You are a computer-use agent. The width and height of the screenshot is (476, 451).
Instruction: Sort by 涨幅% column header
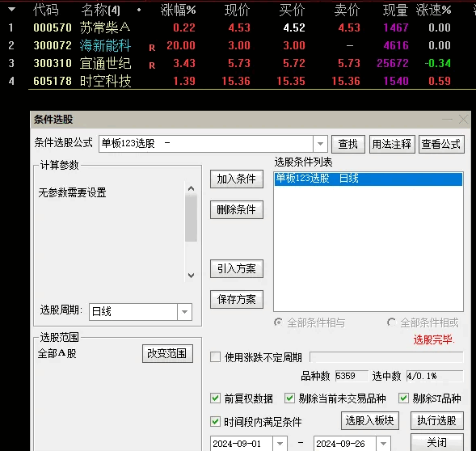178,11
